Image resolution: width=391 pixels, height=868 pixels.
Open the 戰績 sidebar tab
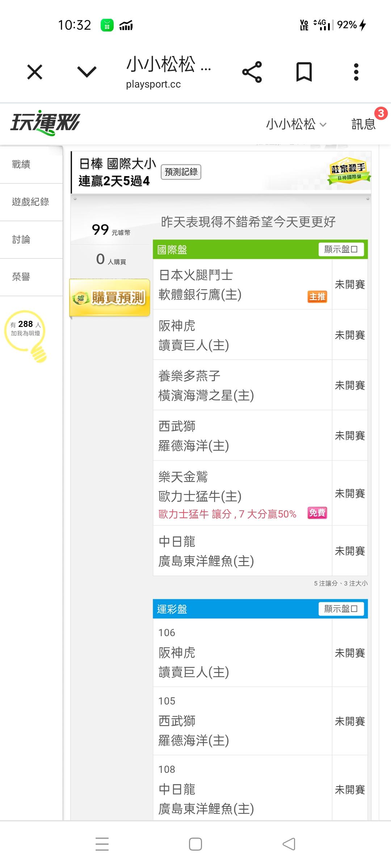click(21, 165)
